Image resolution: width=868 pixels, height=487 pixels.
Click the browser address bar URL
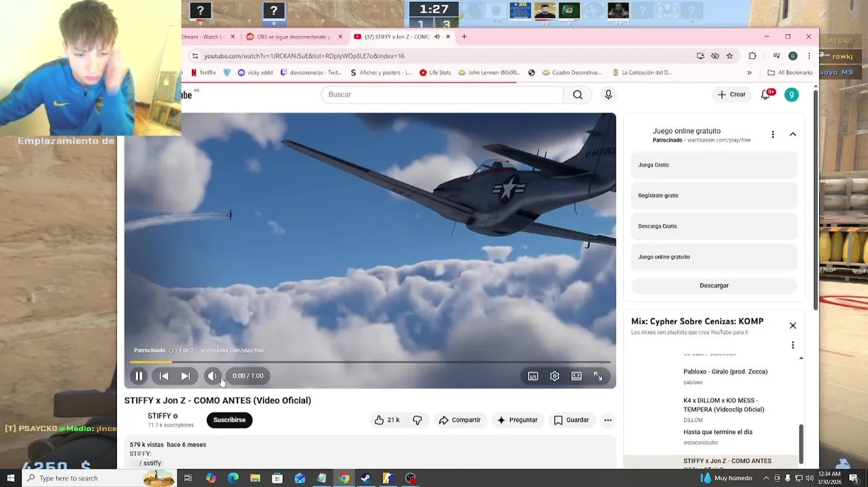pyautogui.click(x=304, y=56)
